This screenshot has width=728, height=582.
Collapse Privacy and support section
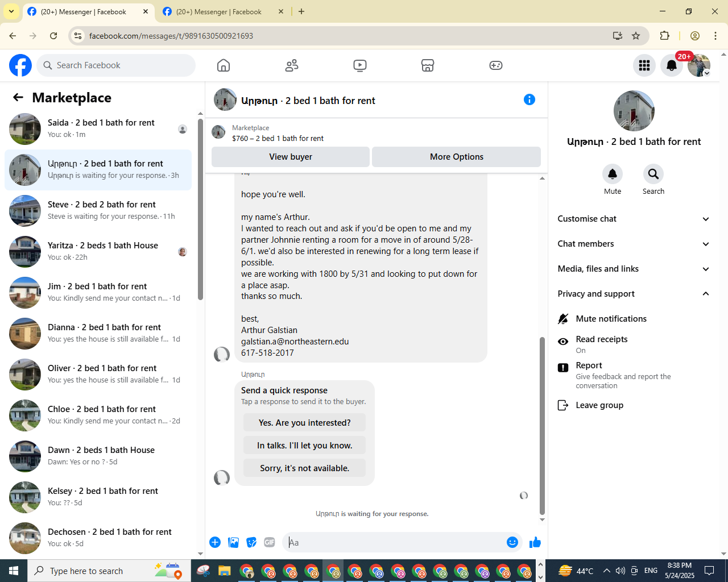coord(633,294)
